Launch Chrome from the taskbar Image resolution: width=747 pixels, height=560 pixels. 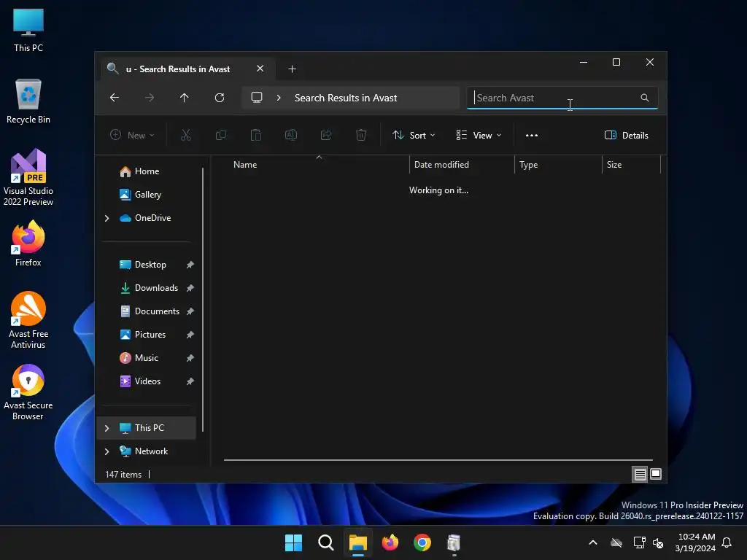(x=422, y=542)
